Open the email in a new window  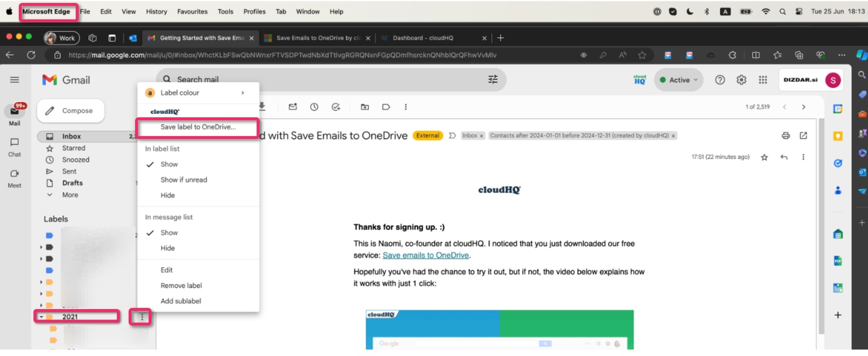(x=803, y=135)
